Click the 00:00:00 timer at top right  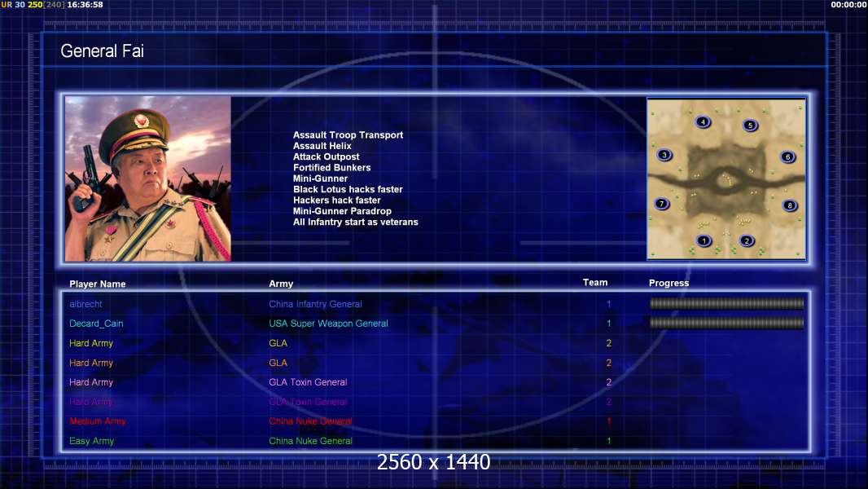[x=848, y=4]
